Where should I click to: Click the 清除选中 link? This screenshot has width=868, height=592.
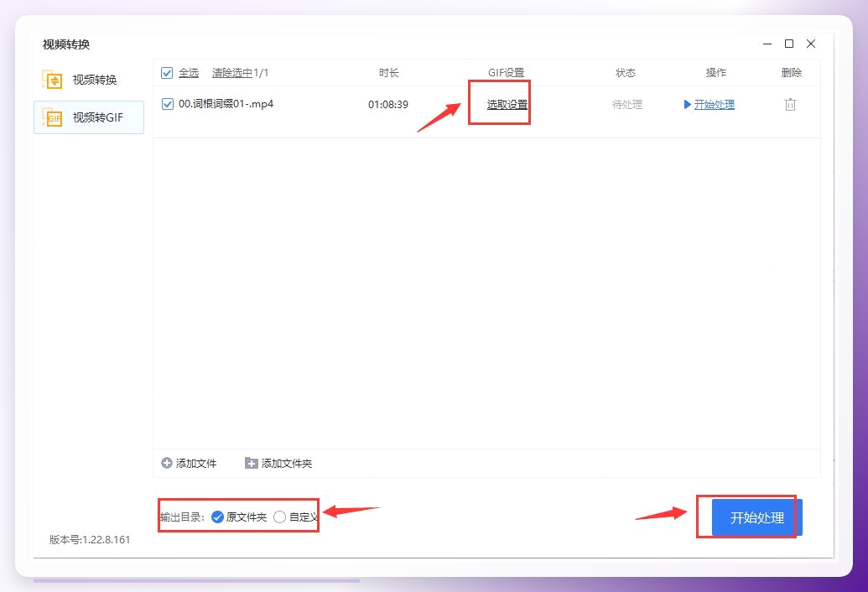(x=232, y=73)
